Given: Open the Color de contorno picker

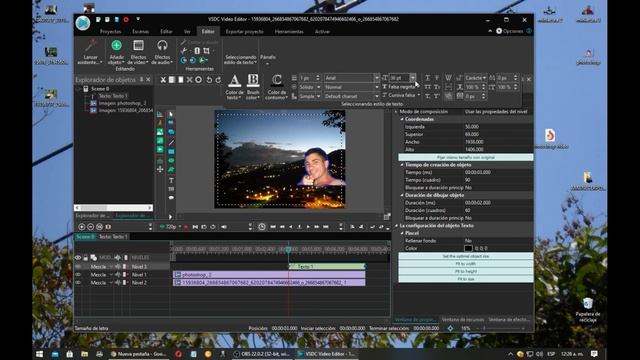Looking at the screenshot, I should pyautogui.click(x=277, y=86).
